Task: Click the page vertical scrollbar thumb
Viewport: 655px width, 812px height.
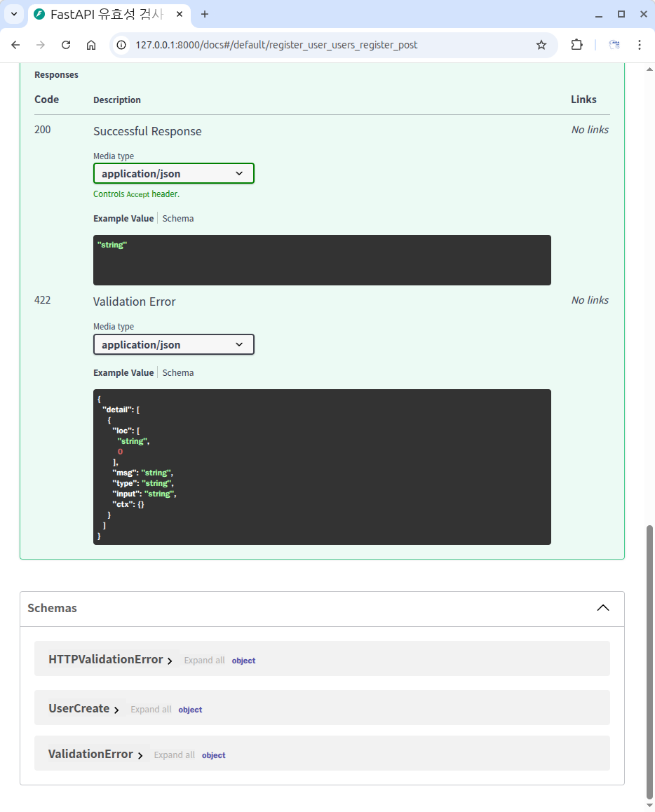Action: [x=649, y=663]
